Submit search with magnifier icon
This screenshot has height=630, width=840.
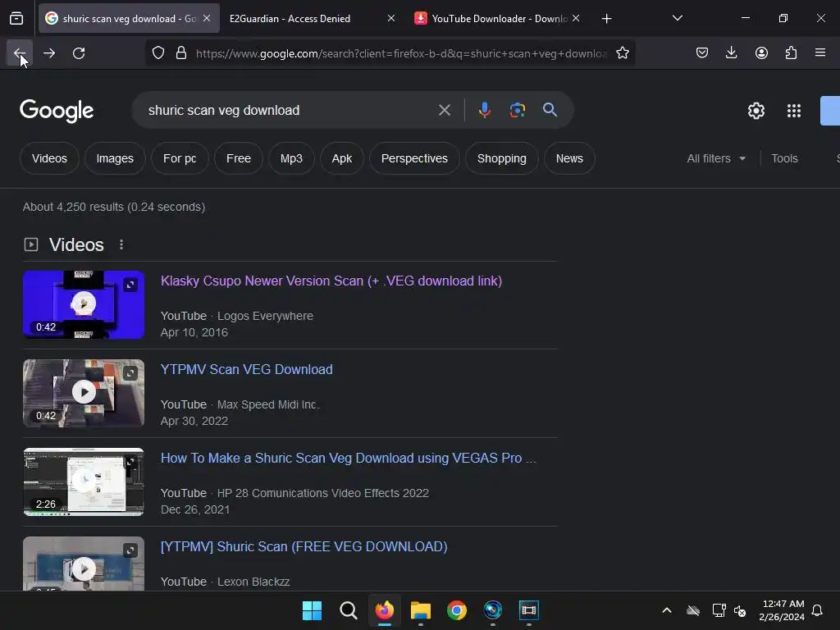550,111
